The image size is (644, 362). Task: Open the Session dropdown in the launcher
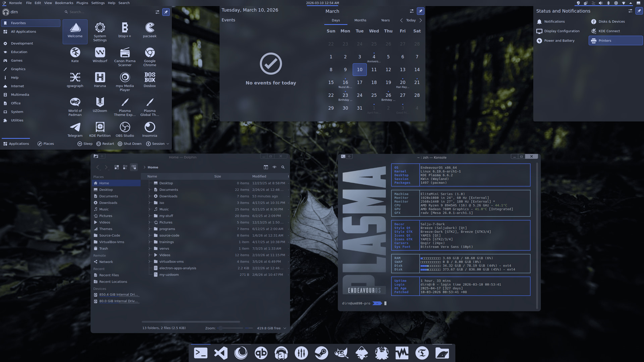coord(158,144)
